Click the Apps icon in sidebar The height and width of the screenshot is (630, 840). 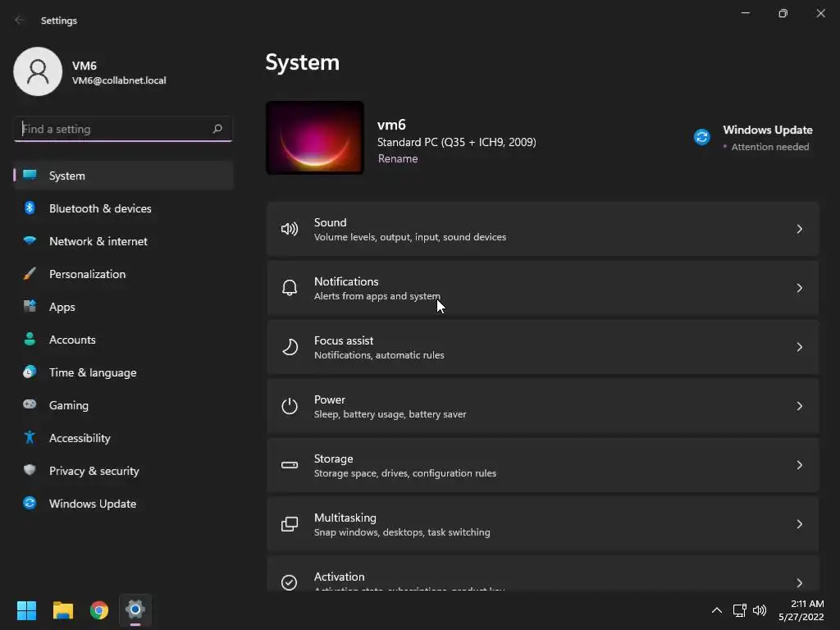30,307
